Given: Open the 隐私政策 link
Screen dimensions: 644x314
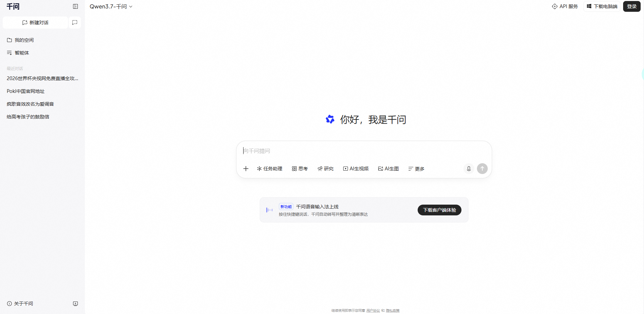Looking at the screenshot, I should point(393,311).
